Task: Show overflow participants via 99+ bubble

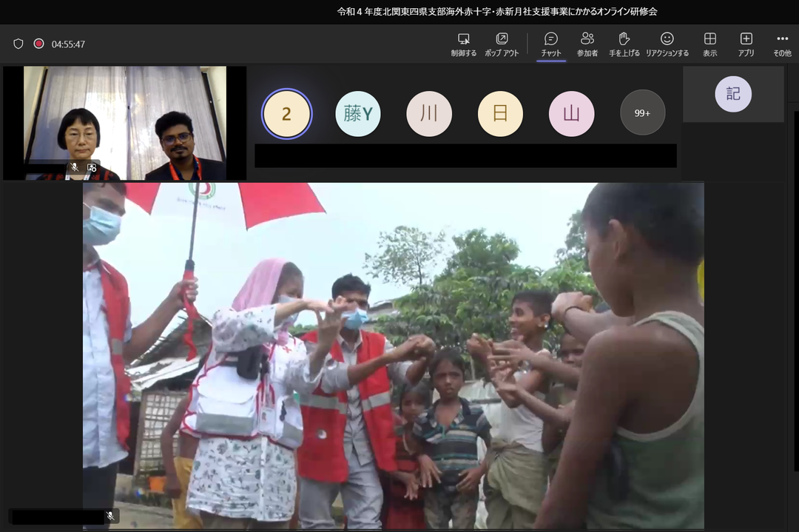Action: coord(642,113)
